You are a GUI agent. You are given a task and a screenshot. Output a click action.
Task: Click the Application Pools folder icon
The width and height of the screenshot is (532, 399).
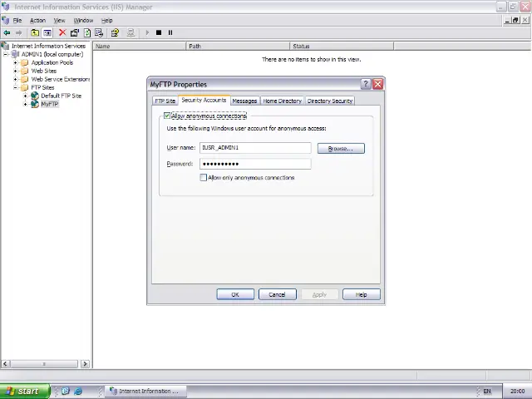tap(24, 63)
